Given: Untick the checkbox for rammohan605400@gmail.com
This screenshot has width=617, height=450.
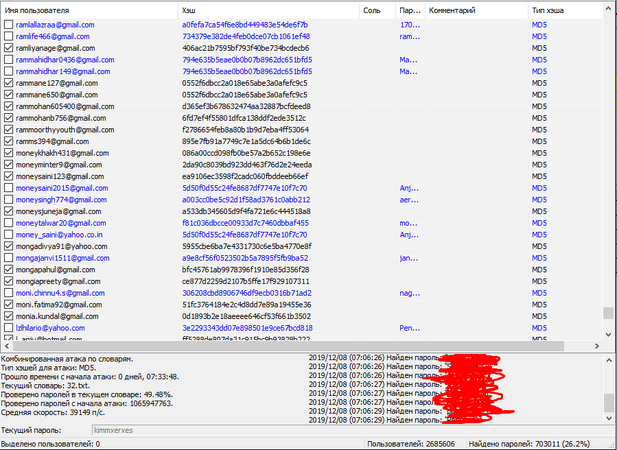Looking at the screenshot, I should click(x=8, y=106).
